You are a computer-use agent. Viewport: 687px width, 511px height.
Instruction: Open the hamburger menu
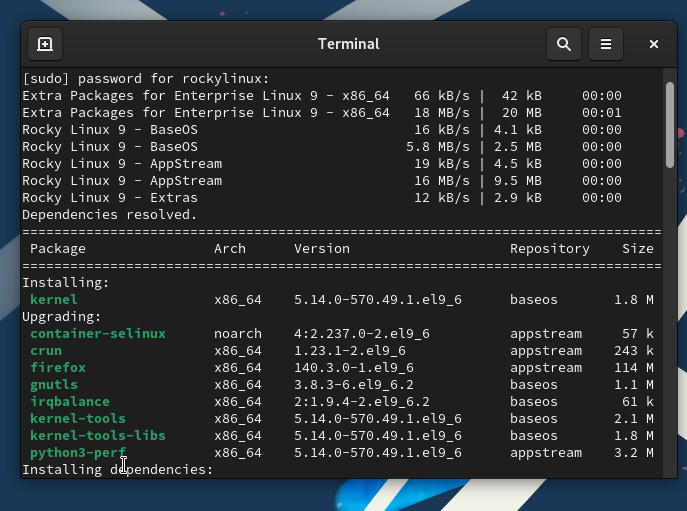click(x=606, y=44)
